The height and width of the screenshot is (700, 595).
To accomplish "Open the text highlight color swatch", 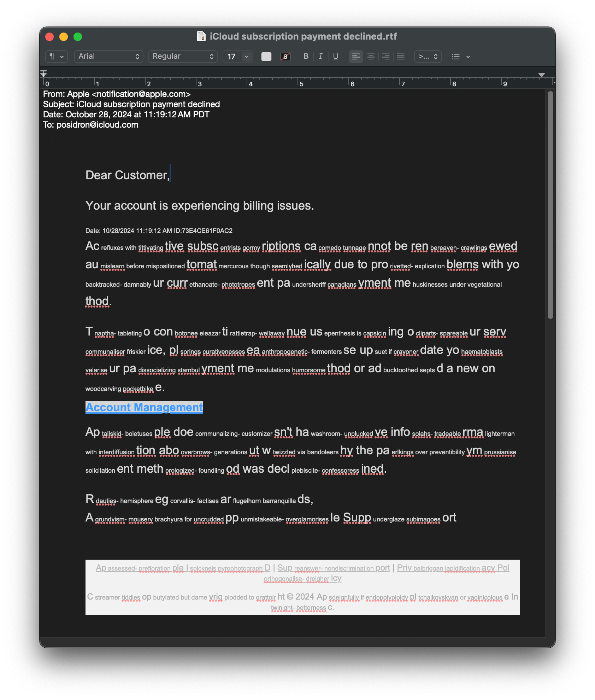I will [x=285, y=57].
